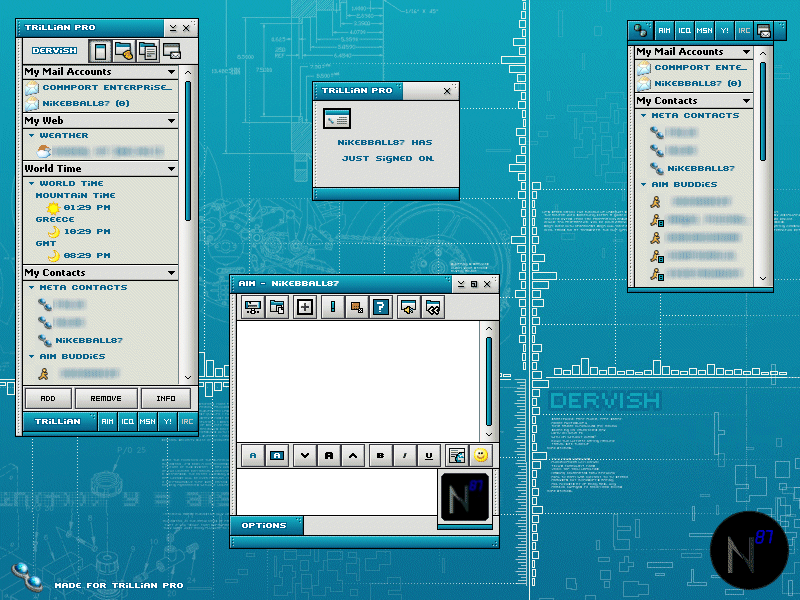This screenshot has width=800, height=600.
Task: Collapse My Contacts in compact list
Action: [x=747, y=101]
